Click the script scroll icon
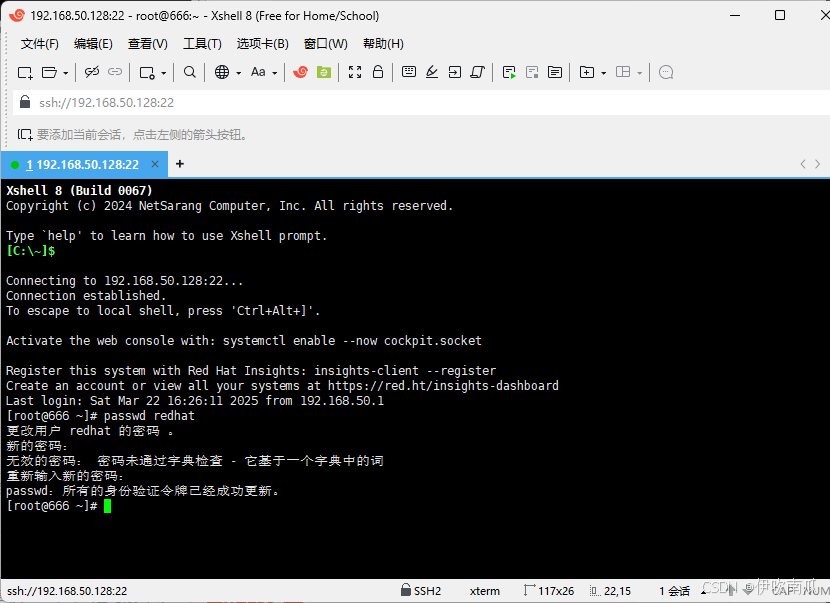Screen dimensions: 830x603 coord(477,72)
